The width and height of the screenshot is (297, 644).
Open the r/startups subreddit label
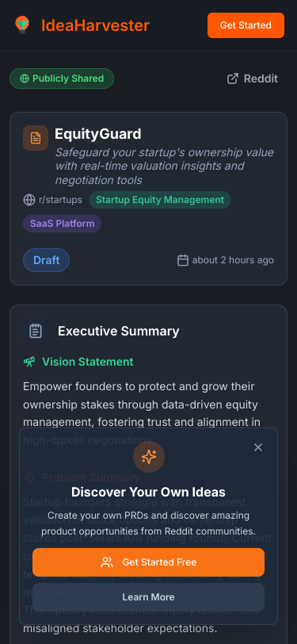pos(60,200)
